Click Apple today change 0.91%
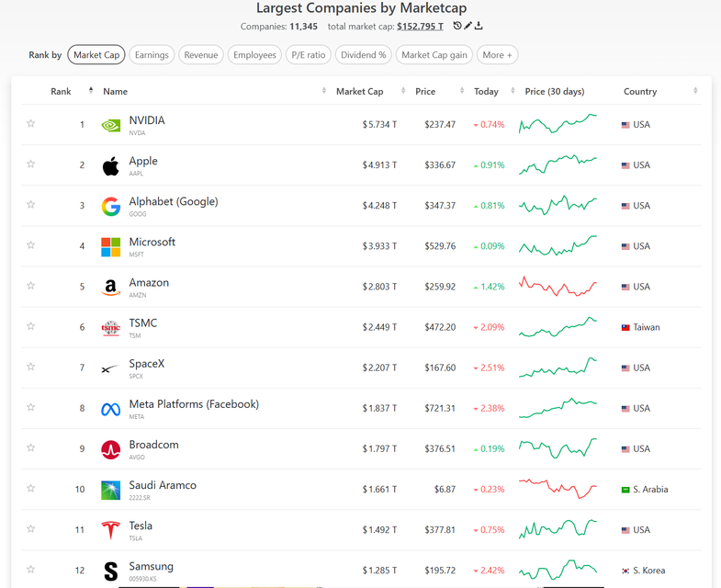 (x=490, y=164)
